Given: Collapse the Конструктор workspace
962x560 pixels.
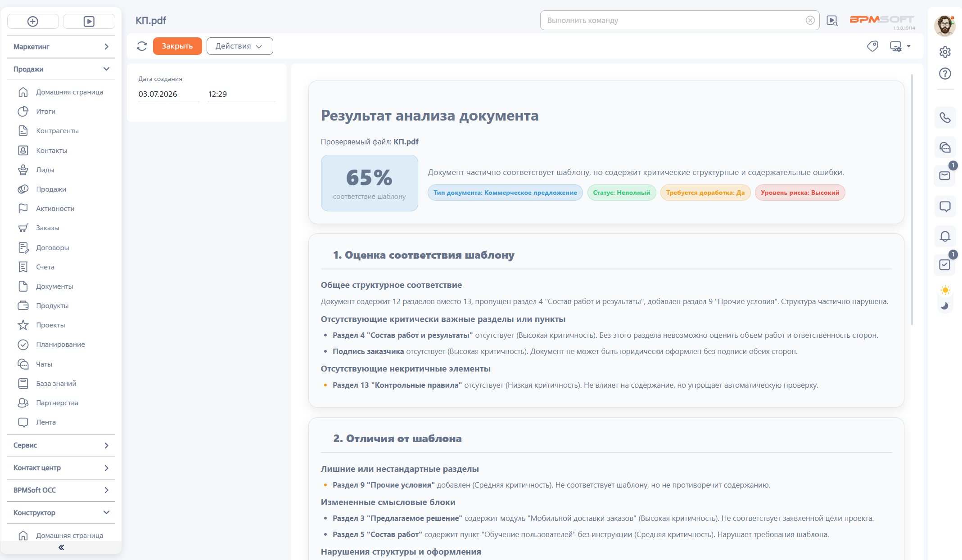Looking at the screenshot, I should (61, 513).
